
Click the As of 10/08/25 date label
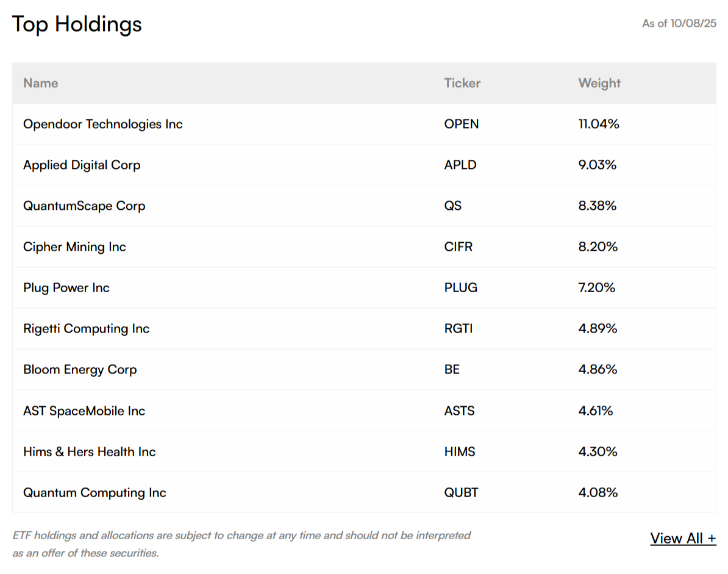(679, 24)
